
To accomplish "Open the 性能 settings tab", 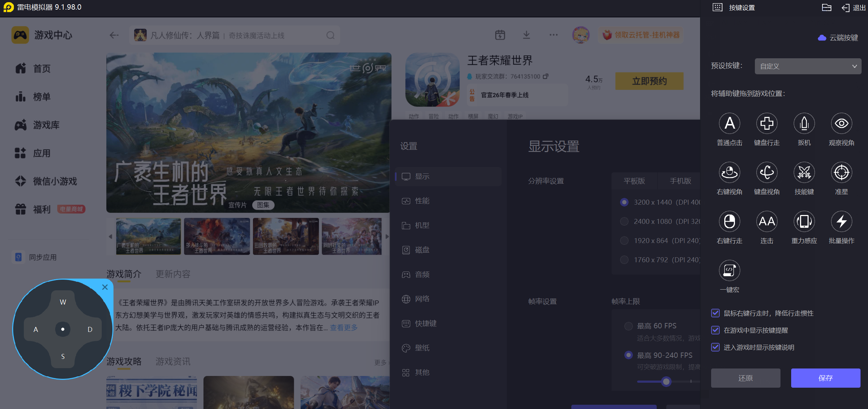I will (x=448, y=201).
